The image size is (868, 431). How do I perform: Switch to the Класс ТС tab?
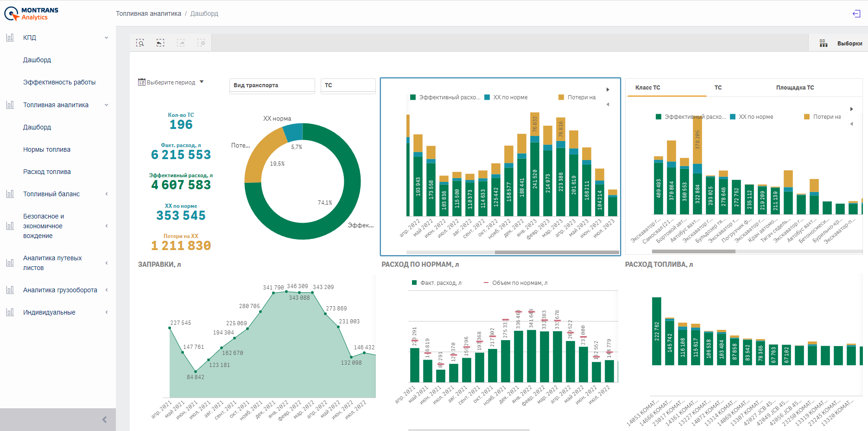(x=647, y=88)
